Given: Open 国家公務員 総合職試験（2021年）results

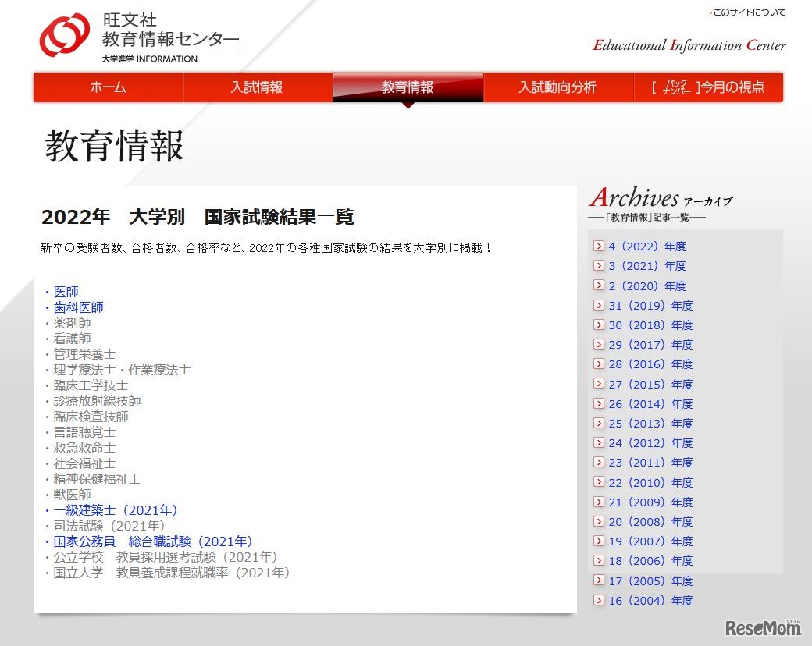Looking at the screenshot, I should click(152, 541).
